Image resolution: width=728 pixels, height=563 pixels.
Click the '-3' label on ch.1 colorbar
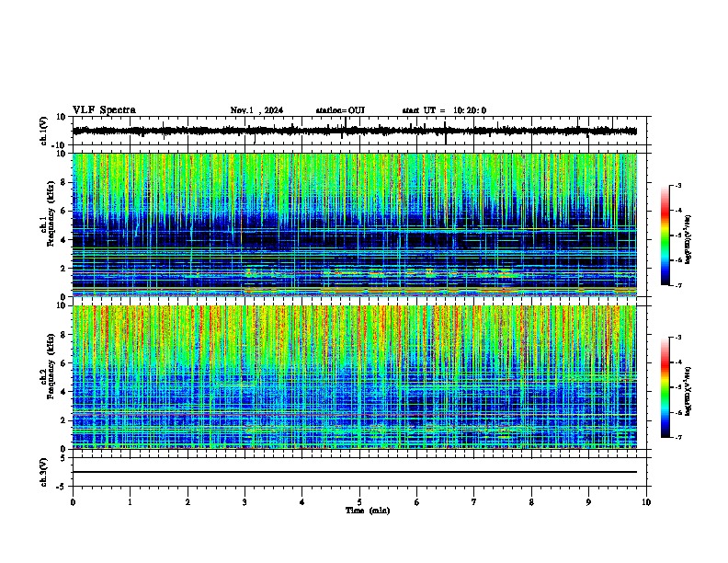677,185
